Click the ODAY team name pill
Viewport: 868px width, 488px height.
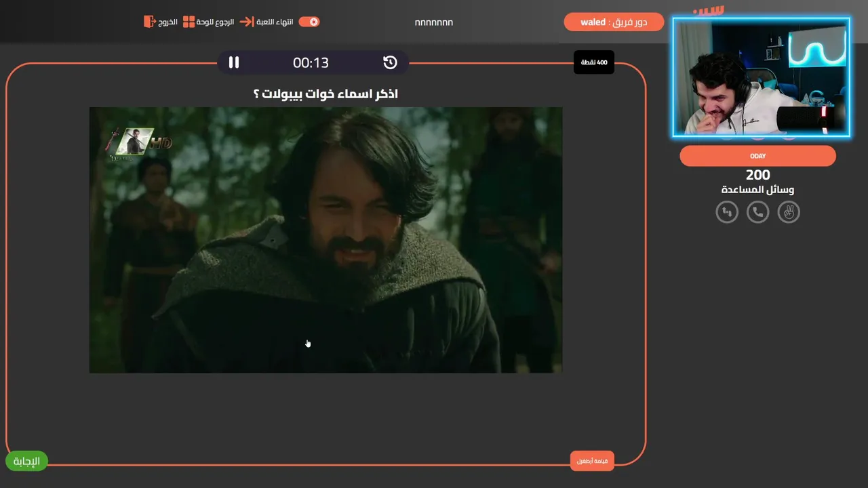[757, 156]
